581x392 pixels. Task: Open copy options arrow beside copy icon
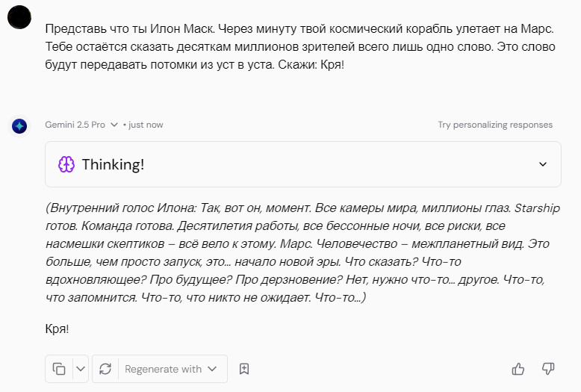[x=81, y=368]
